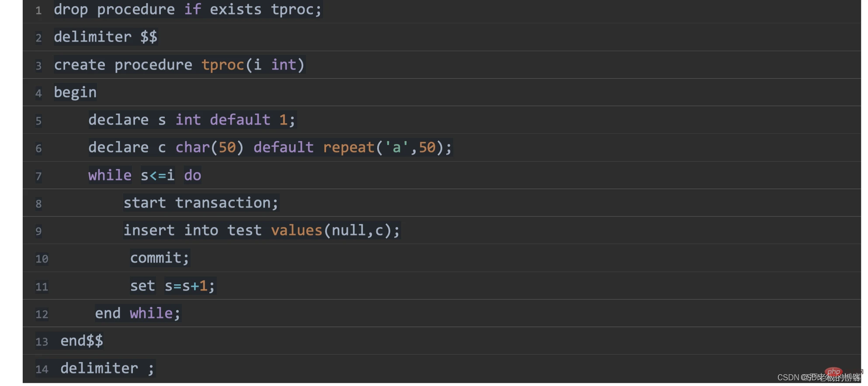
Task: Click 'drop procedure' text on line 1
Action: point(114,10)
